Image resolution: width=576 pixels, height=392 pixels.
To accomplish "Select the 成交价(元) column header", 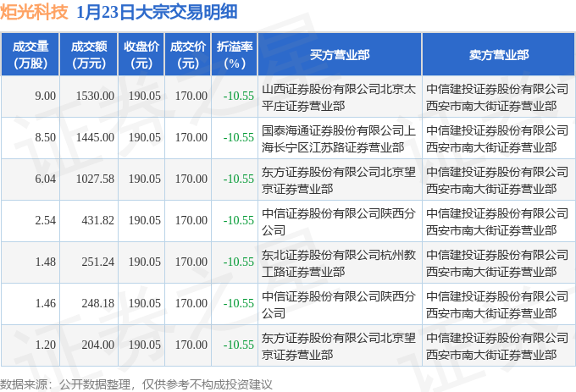I will pyautogui.click(x=188, y=55).
